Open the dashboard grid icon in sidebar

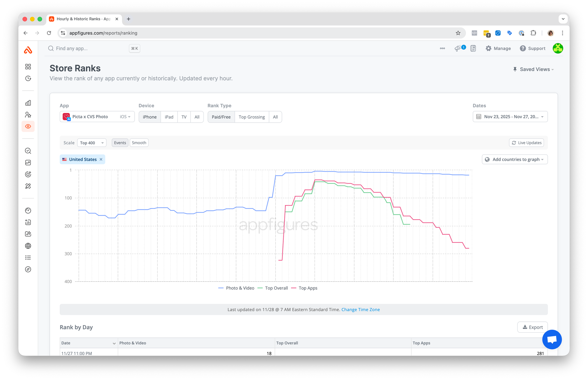tap(28, 67)
